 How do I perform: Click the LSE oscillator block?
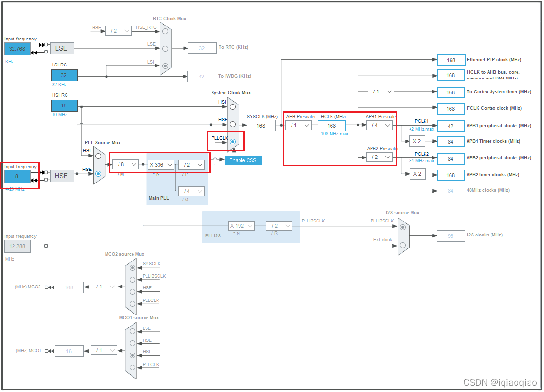point(62,48)
